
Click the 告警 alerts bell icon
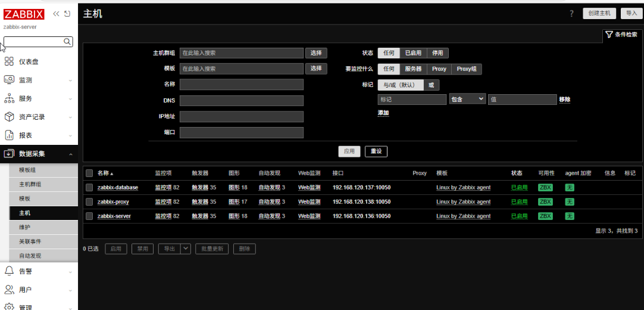pos(9,271)
